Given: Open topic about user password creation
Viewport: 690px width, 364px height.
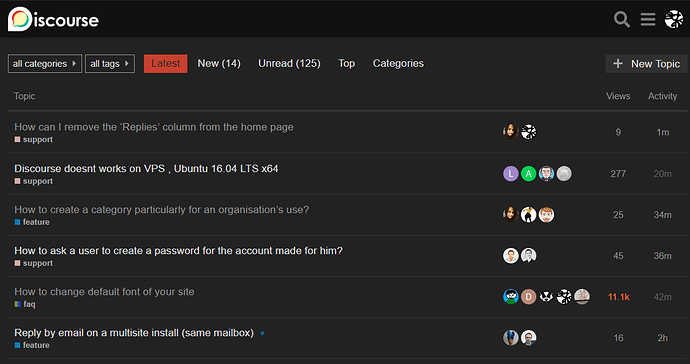Looking at the screenshot, I should pyautogui.click(x=178, y=251).
